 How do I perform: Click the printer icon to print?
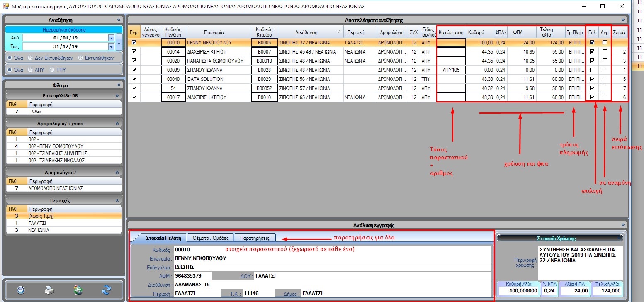[49, 290]
